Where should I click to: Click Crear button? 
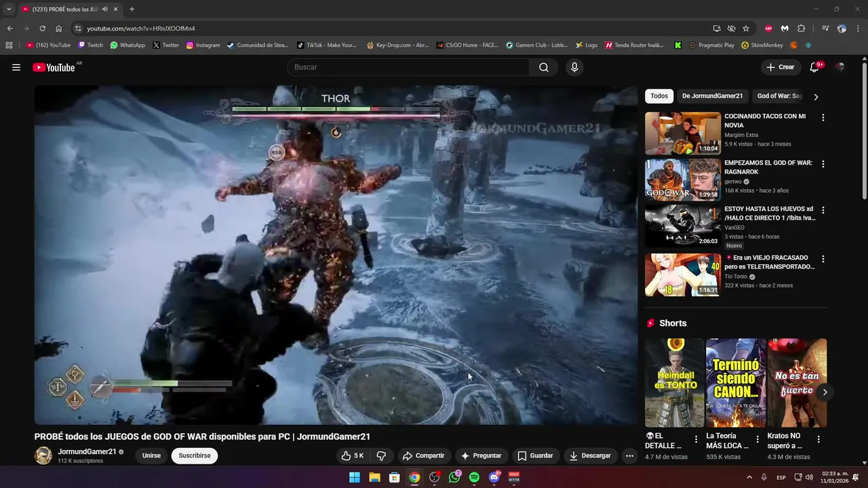[781, 67]
